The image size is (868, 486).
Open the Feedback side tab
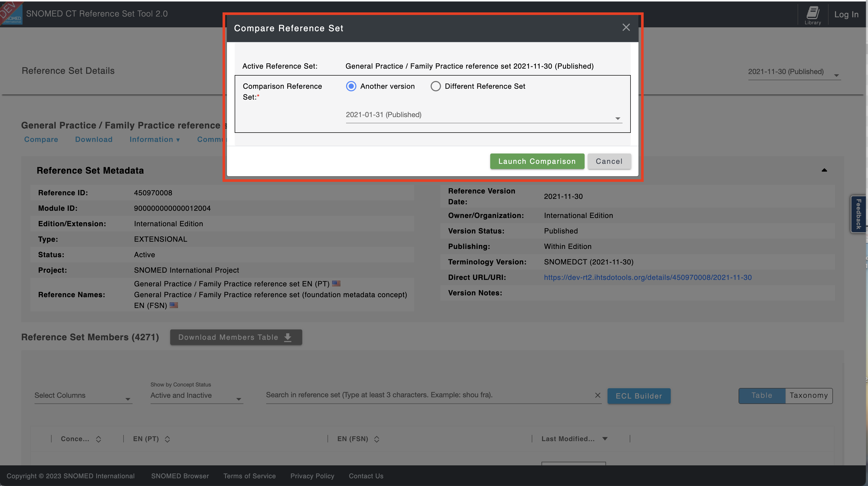pyautogui.click(x=858, y=214)
